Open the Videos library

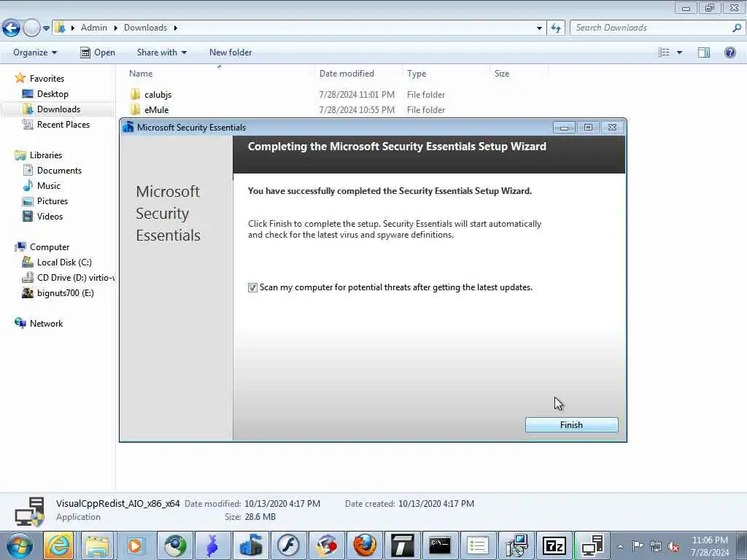(50, 216)
